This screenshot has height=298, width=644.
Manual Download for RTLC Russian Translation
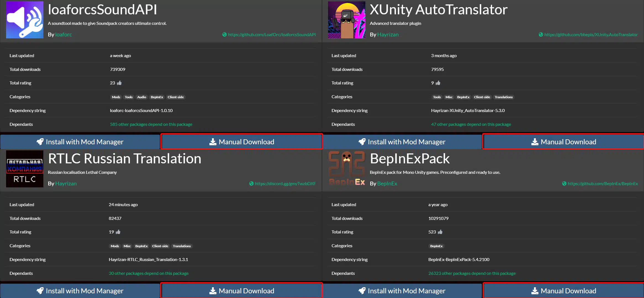coord(242,291)
